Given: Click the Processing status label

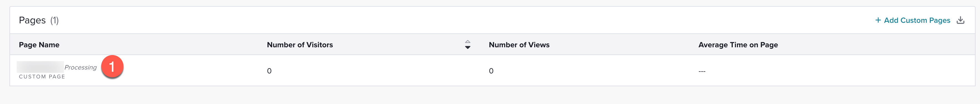Looking at the screenshot, I should (x=81, y=67).
